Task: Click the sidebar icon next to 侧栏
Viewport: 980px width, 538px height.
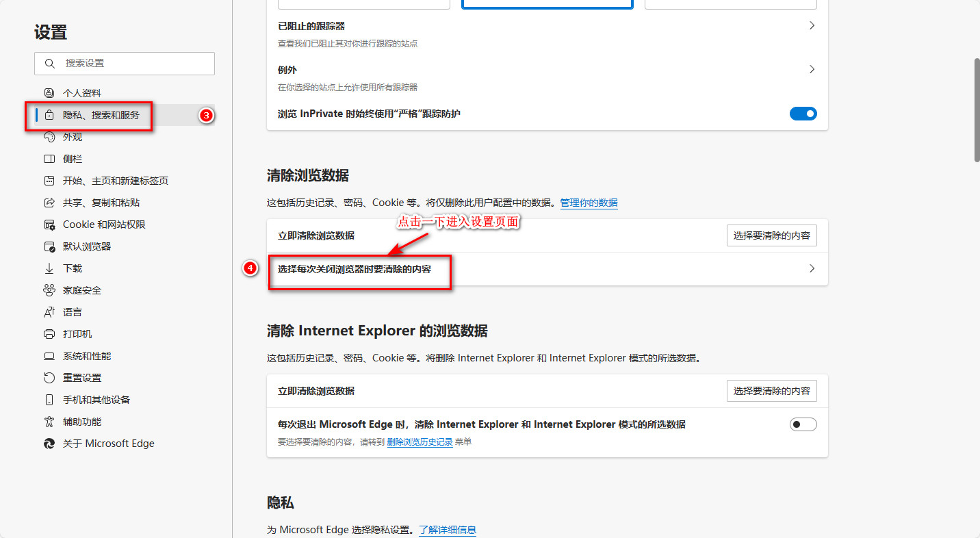Action: pos(49,159)
